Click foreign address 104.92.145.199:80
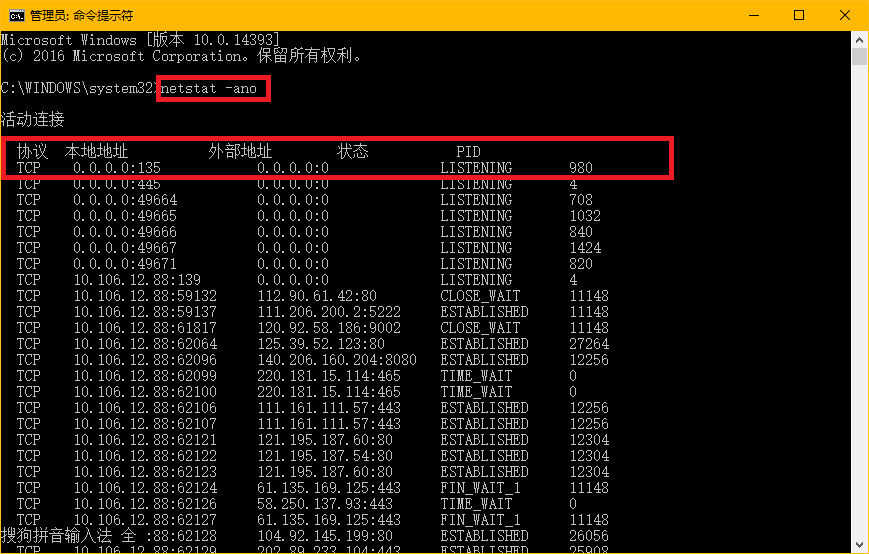 [x=325, y=537]
